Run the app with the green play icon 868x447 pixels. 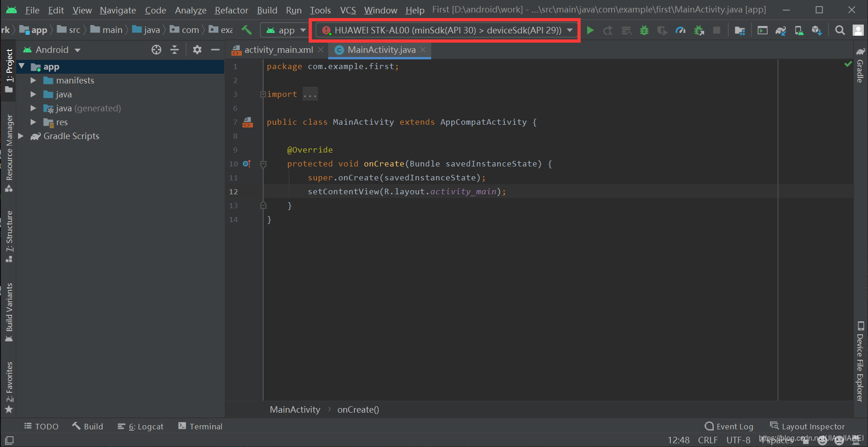(x=590, y=31)
